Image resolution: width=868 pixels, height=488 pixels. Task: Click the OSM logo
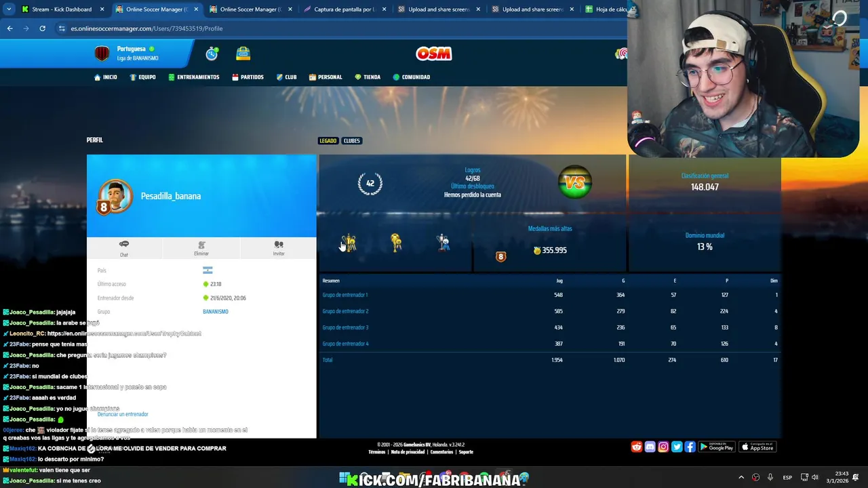click(x=434, y=54)
